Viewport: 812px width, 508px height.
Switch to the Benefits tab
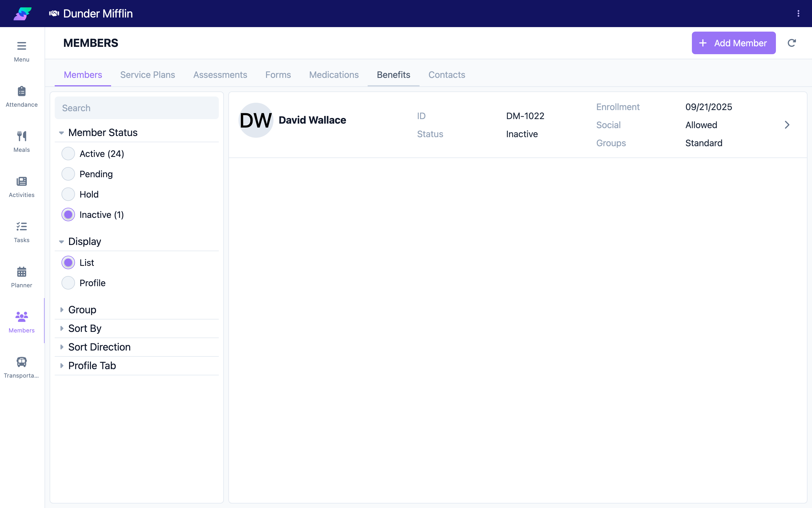394,75
